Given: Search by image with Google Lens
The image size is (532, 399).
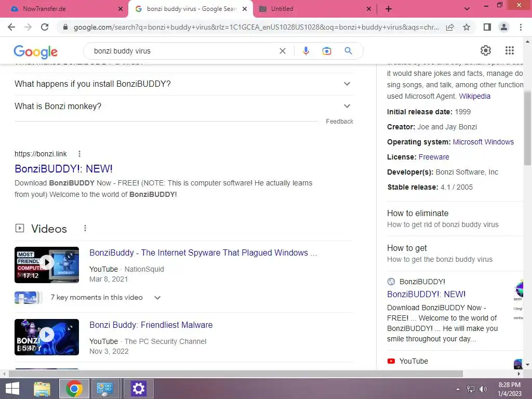Looking at the screenshot, I should (327, 51).
